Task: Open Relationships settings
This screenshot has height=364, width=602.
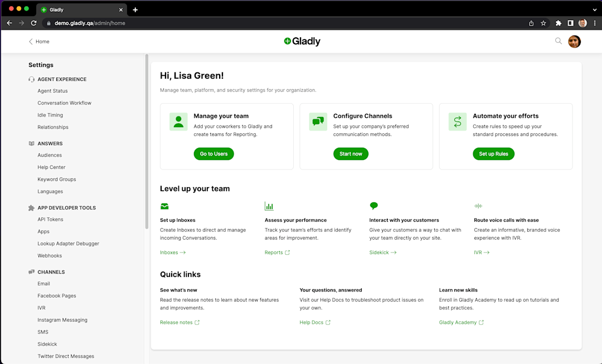Action: 53,127
